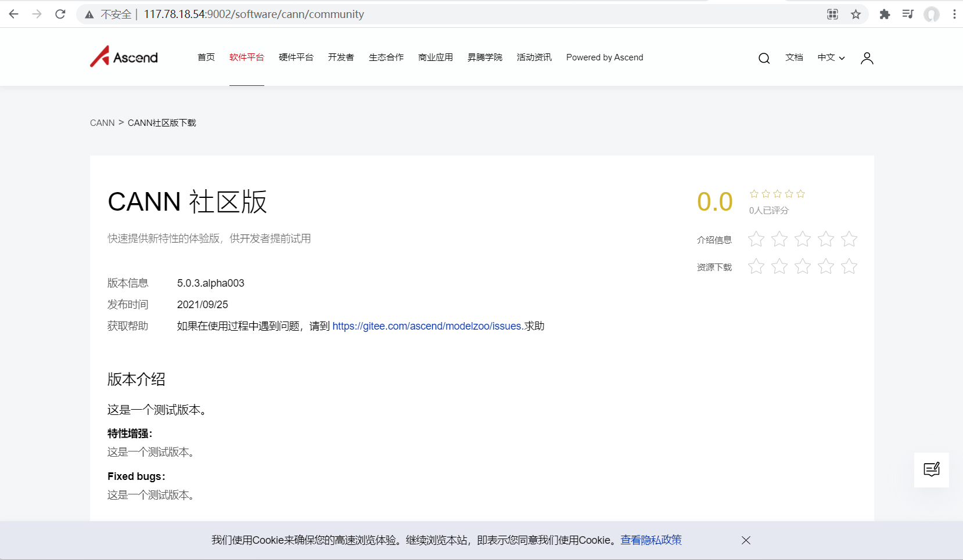Open the 中文 language dropdown
The image size is (963, 560).
click(831, 57)
